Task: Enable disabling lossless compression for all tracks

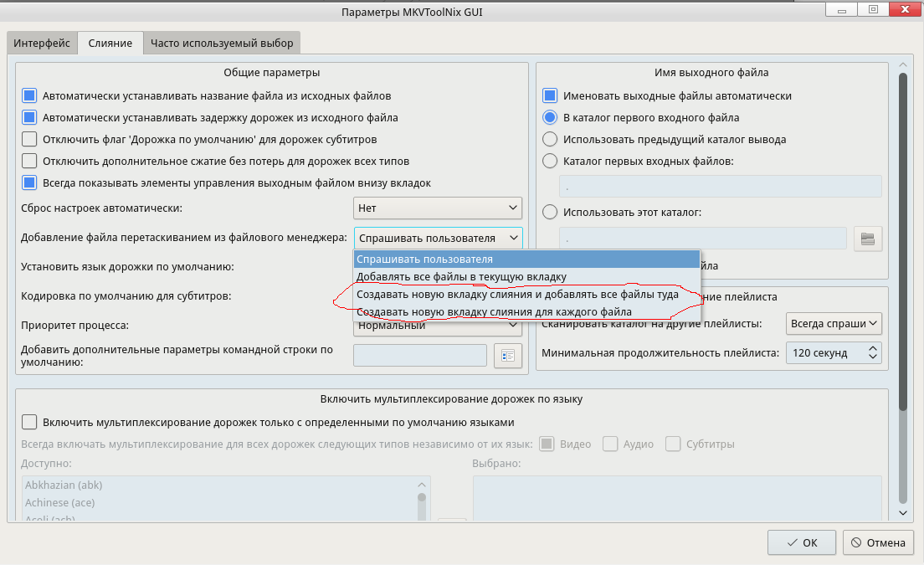Action: coord(29,161)
